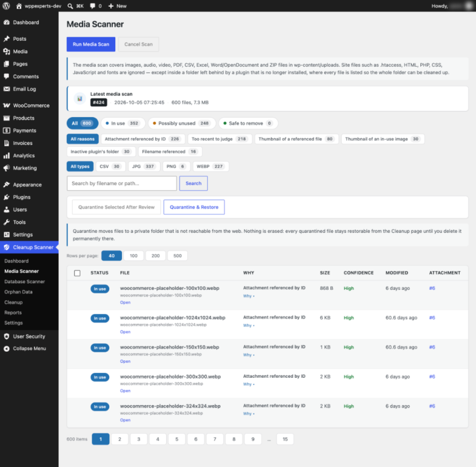This screenshot has height=467, width=476.
Task: Click the Analytics bar chart icon
Action: tap(7, 155)
